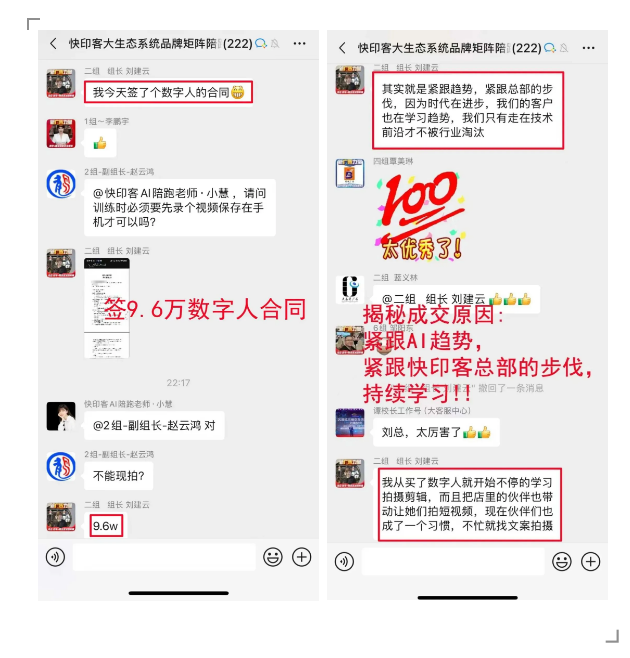Expand plus attachment menu in left chat
The height and width of the screenshot is (658, 630).
tap(301, 557)
